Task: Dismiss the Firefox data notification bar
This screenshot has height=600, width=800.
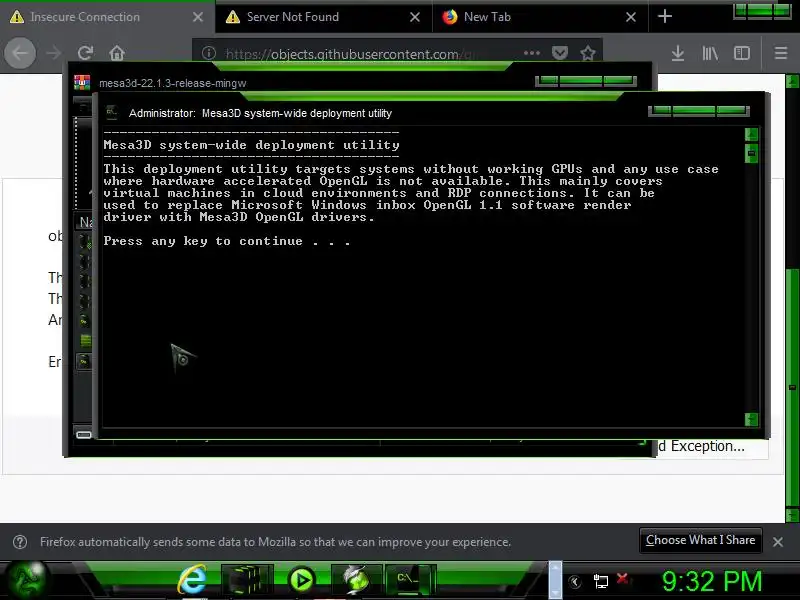Action: coord(778,542)
